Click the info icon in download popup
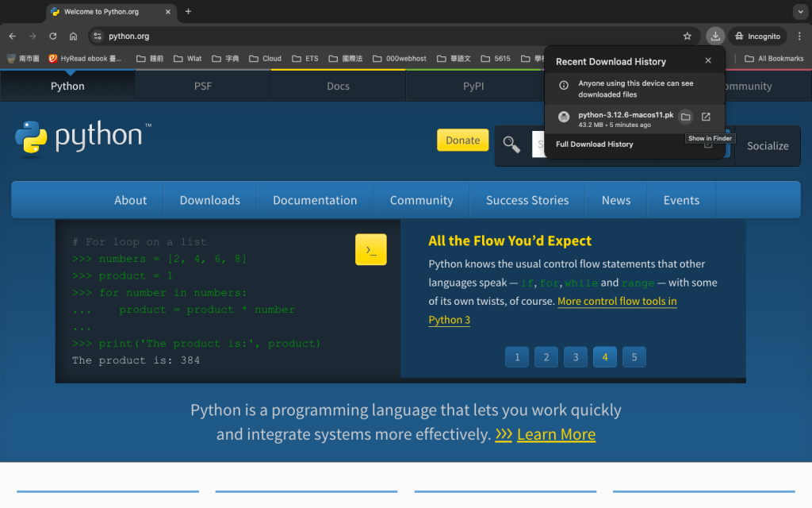 pyautogui.click(x=564, y=85)
